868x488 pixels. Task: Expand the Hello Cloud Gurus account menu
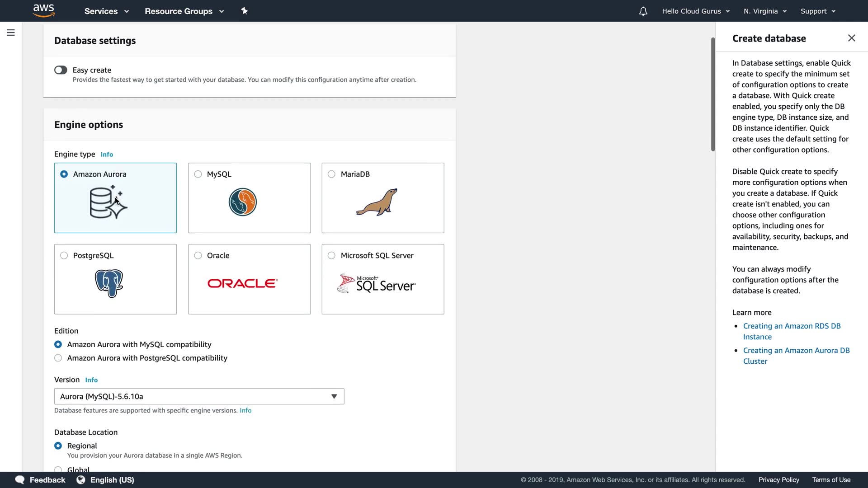tap(695, 11)
